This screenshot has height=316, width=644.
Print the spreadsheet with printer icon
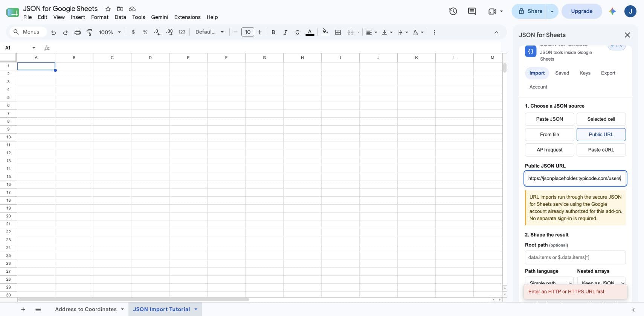(x=78, y=32)
